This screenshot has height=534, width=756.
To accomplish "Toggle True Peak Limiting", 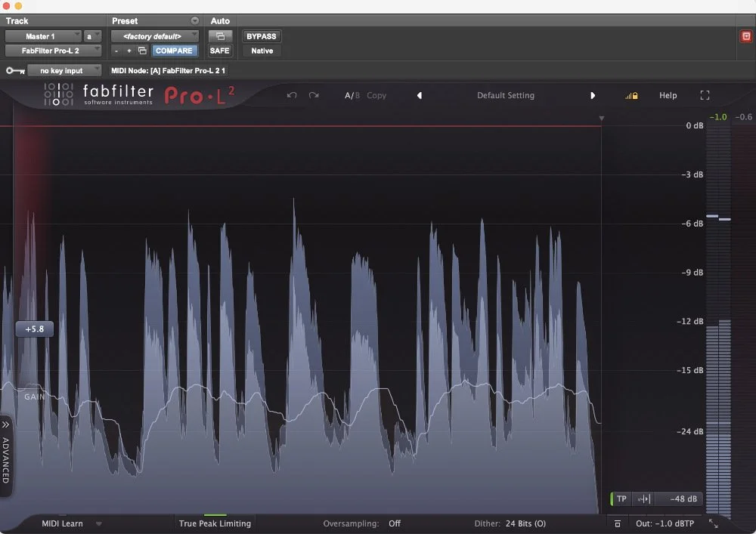I will point(215,523).
